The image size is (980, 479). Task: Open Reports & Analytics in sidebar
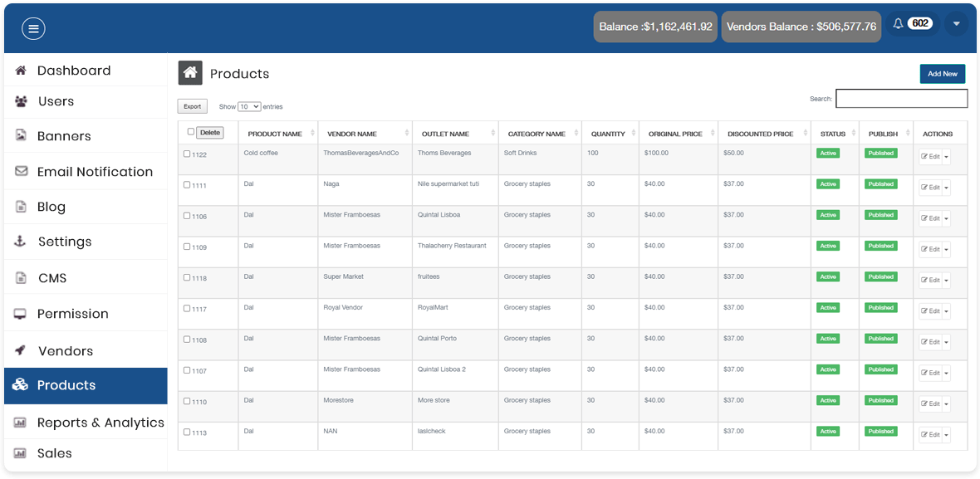(x=100, y=423)
